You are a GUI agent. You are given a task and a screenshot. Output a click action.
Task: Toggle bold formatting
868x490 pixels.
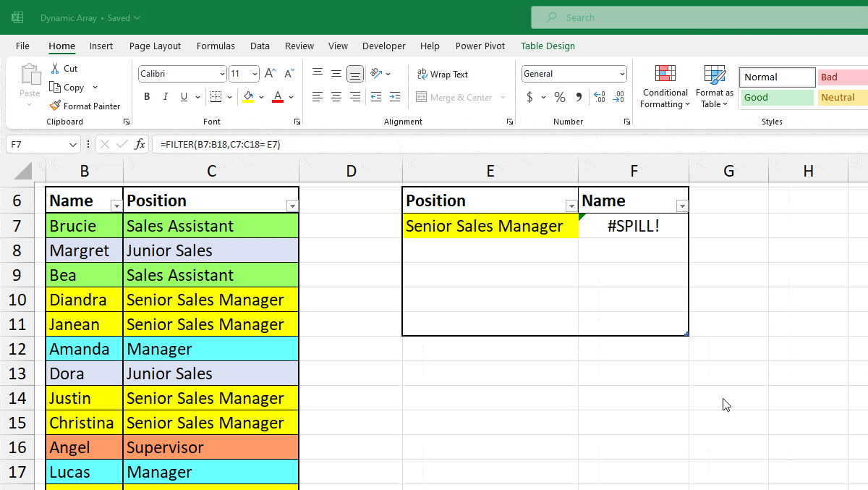coord(147,96)
